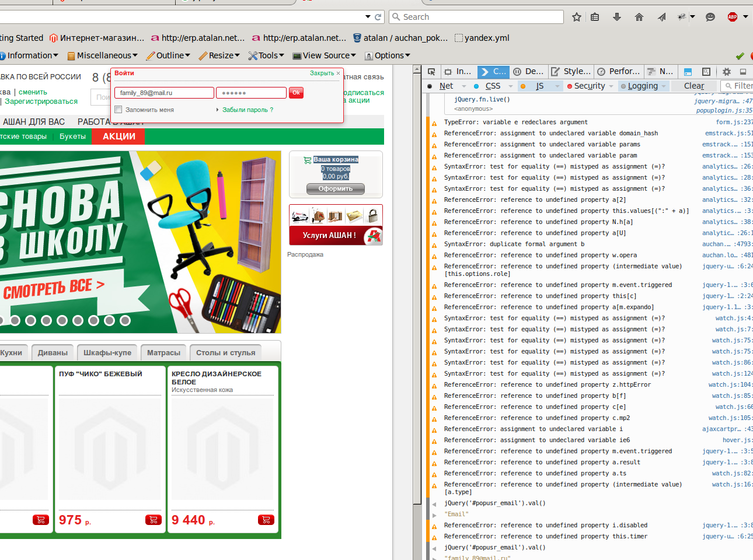Open the chat smiley icon
This screenshot has width=753, height=560.
point(710,17)
